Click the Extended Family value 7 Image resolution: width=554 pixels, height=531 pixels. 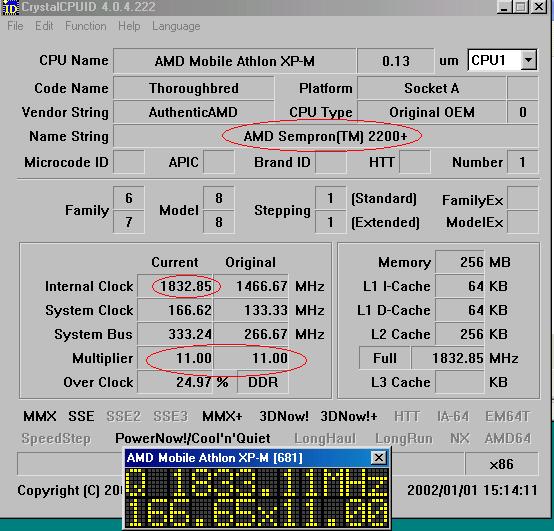tap(129, 222)
